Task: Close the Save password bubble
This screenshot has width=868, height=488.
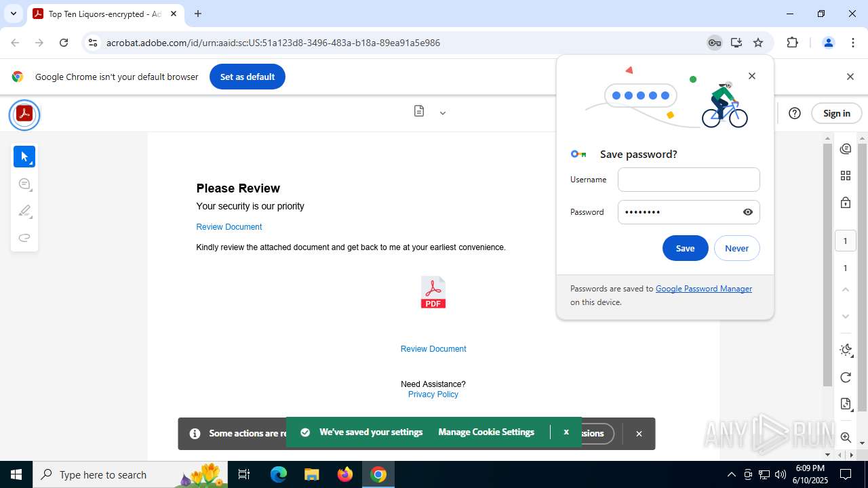Action: [x=751, y=76]
